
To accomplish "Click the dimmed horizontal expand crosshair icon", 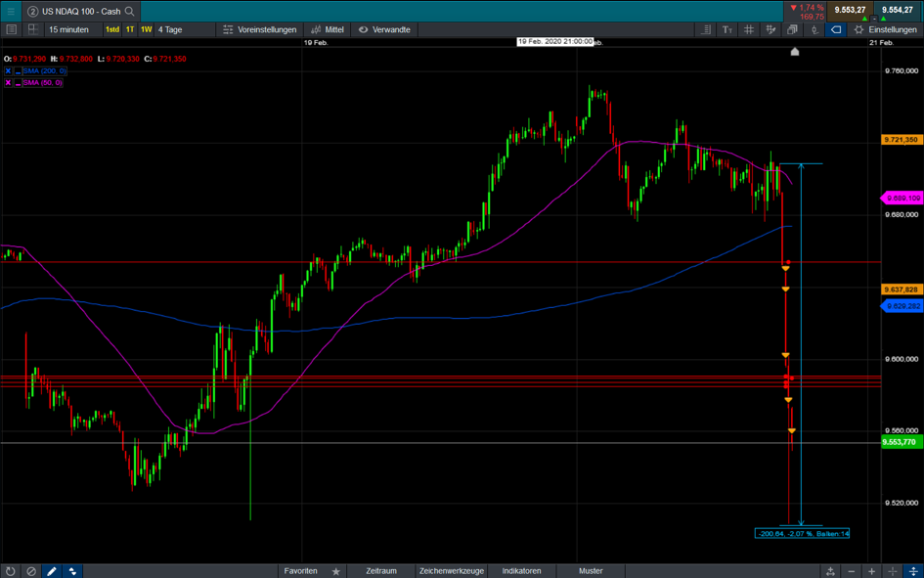I will point(892,571).
